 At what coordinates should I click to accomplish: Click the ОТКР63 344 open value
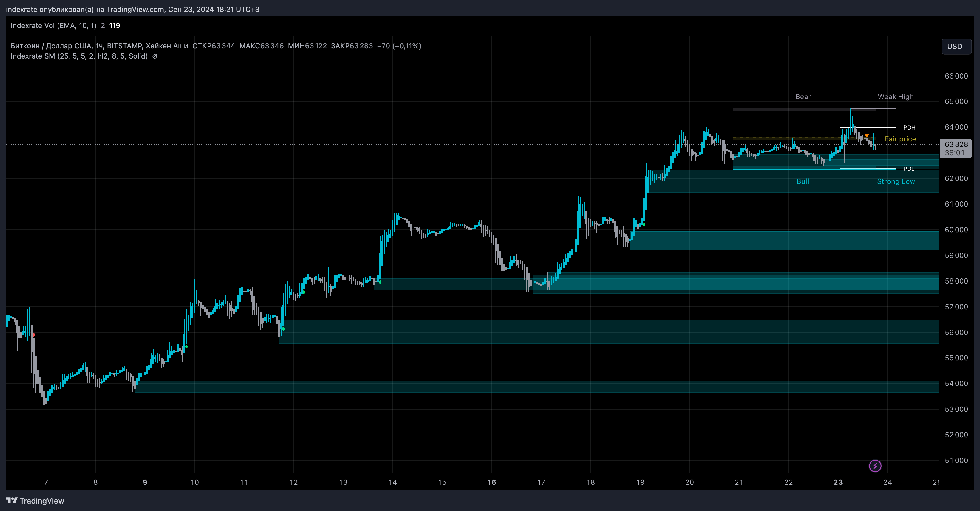point(214,46)
